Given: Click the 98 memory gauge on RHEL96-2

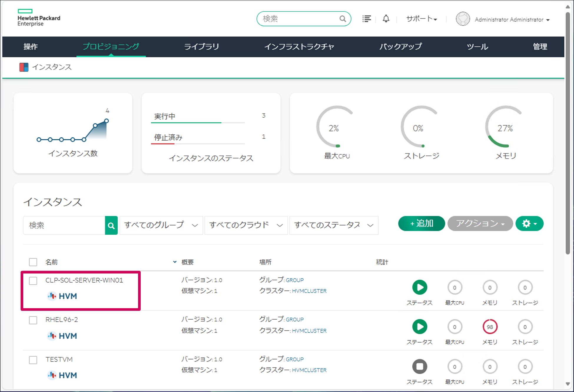Looking at the screenshot, I should tap(490, 326).
